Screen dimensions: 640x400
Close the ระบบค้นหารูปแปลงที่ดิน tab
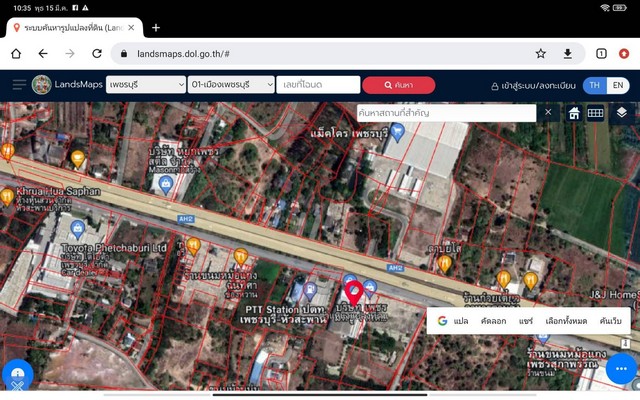click(x=131, y=28)
